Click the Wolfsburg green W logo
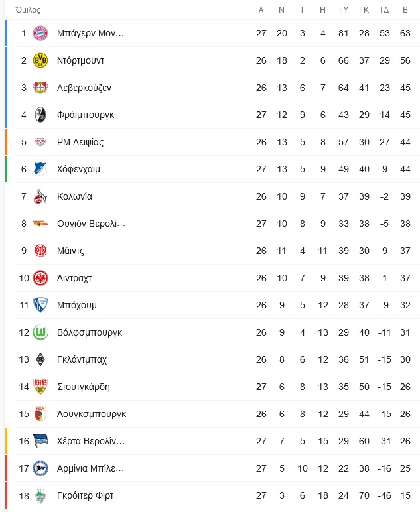This screenshot has height=512, width=420. click(40, 332)
